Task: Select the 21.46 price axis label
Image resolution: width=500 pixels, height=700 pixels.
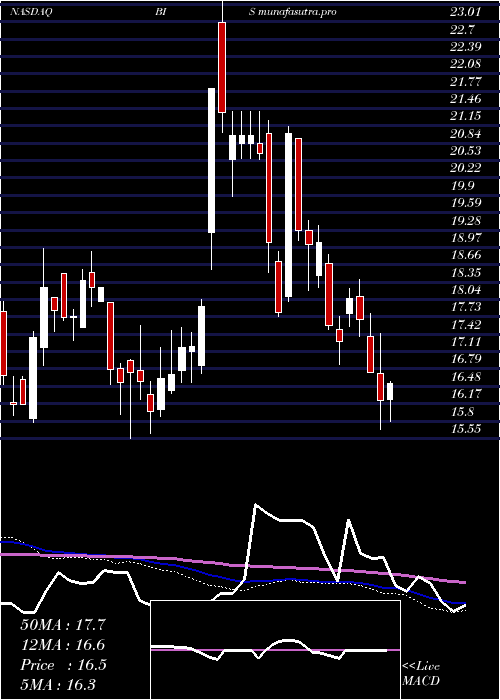Action: [x=466, y=99]
